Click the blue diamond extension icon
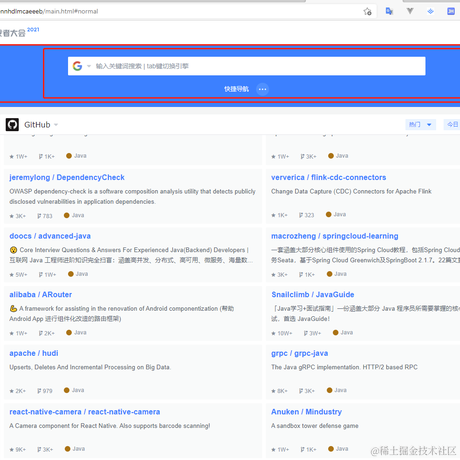This screenshot has width=460, height=460. point(430,11)
